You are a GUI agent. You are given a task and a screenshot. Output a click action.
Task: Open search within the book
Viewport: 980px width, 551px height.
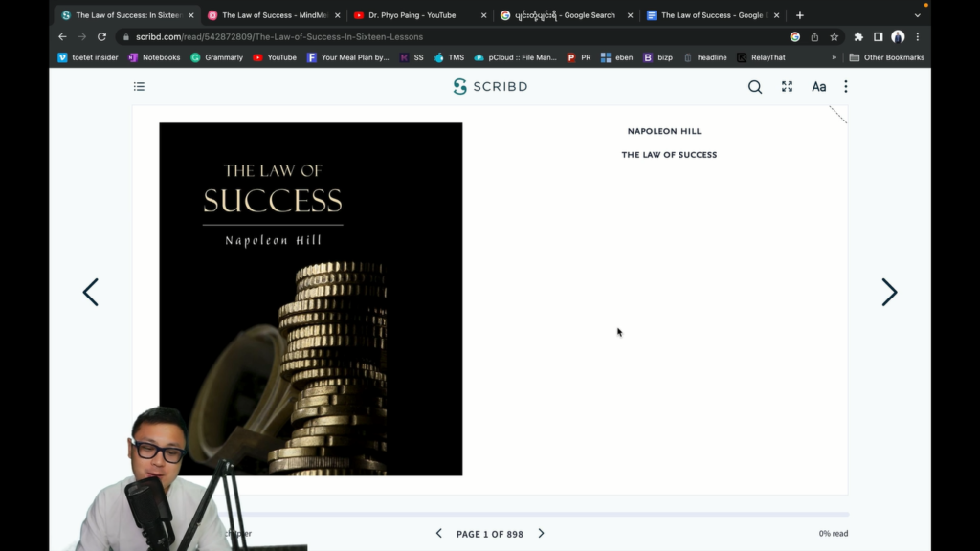point(755,87)
